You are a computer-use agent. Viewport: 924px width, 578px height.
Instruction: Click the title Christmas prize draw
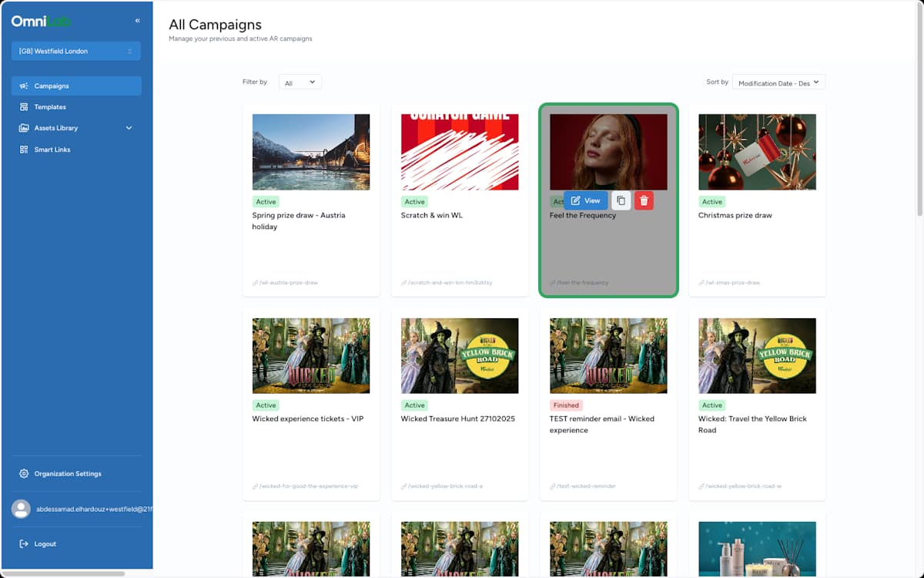tap(735, 215)
